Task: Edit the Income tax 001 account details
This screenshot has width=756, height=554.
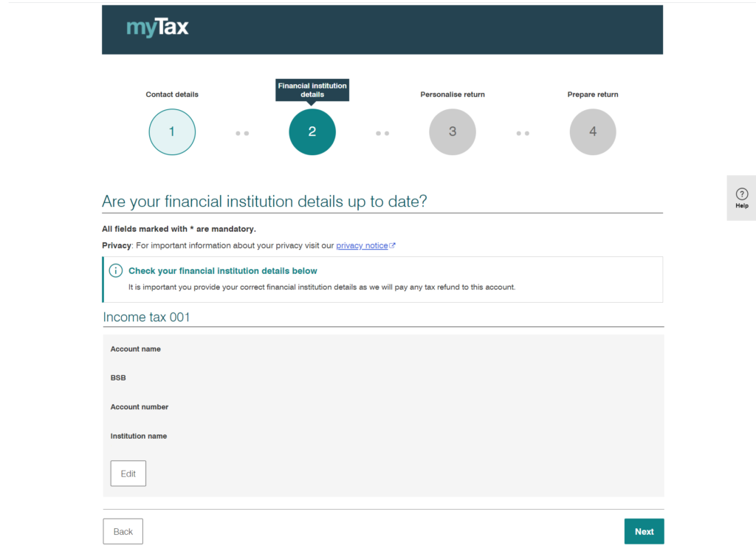Action: coord(128,473)
